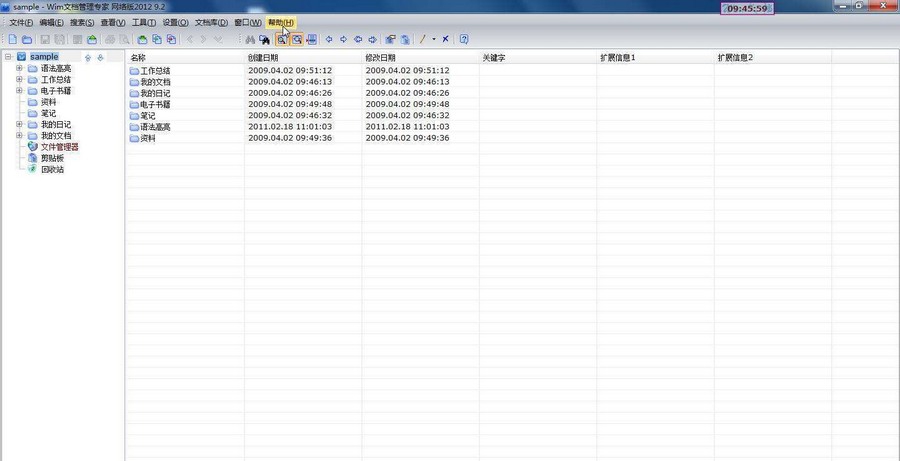Expand the 工作总结 tree node
Viewport: 900px width, 461px height.
coord(20,79)
